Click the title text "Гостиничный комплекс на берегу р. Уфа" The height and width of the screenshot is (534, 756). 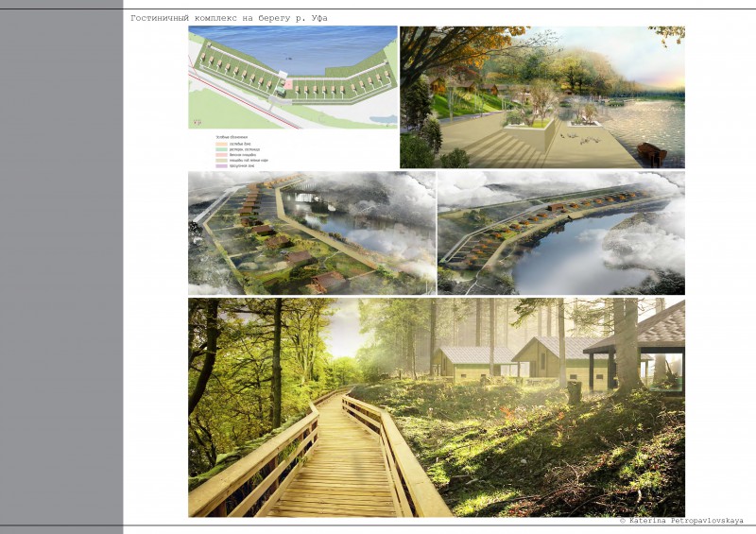229,18
